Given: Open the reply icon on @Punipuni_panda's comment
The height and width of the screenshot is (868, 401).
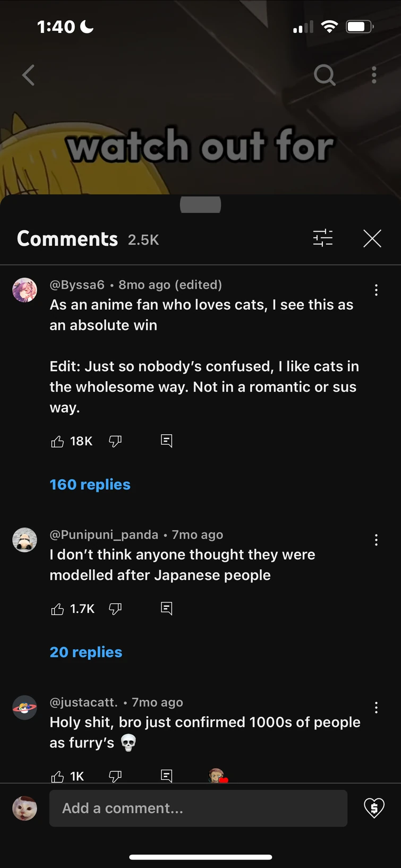Looking at the screenshot, I should (166, 608).
